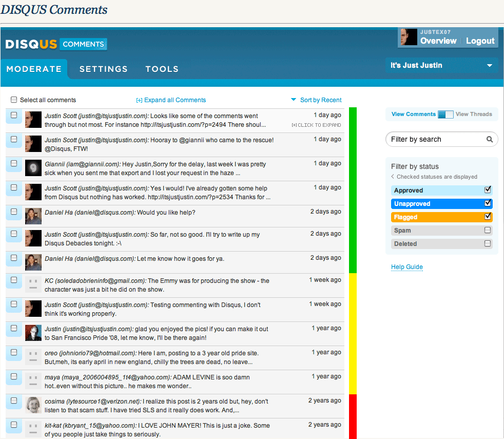504x439 pixels.
Task: Click Daniel Ha's avatar on 'Would you like help?'
Action: coord(33,216)
